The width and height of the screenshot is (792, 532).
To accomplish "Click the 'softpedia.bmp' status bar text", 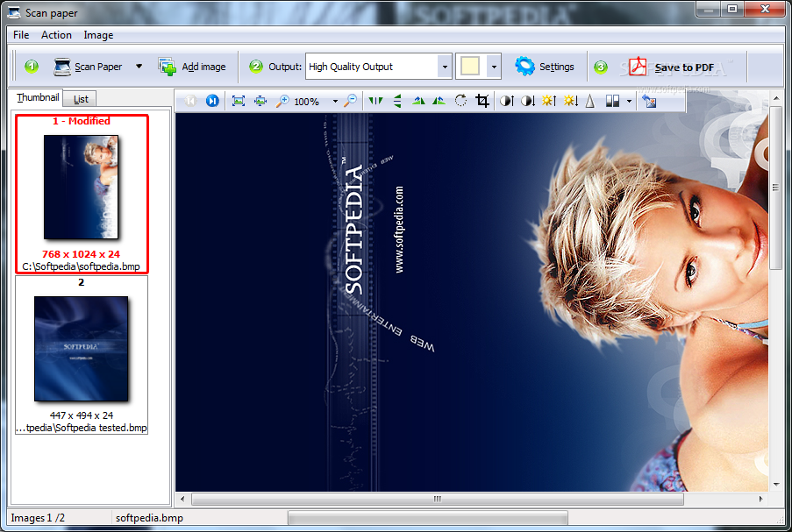I will click(149, 518).
